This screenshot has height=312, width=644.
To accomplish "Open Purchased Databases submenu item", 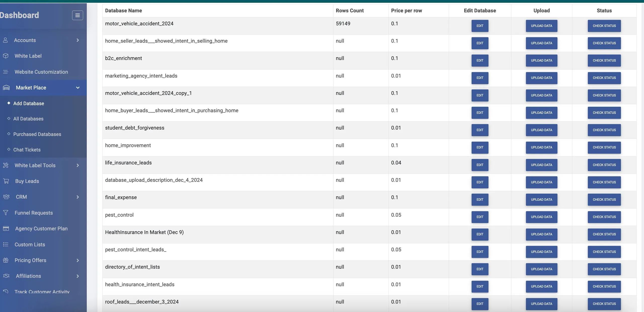I will coord(37,134).
